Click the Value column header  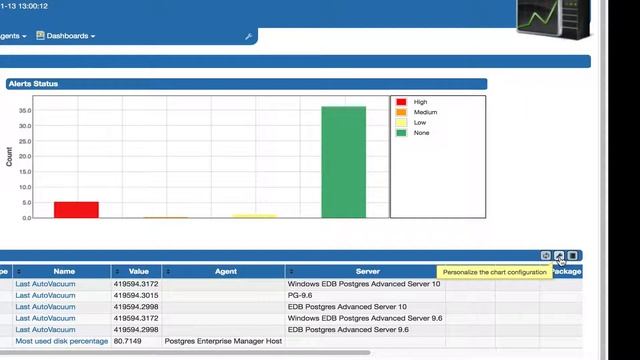pos(136,271)
